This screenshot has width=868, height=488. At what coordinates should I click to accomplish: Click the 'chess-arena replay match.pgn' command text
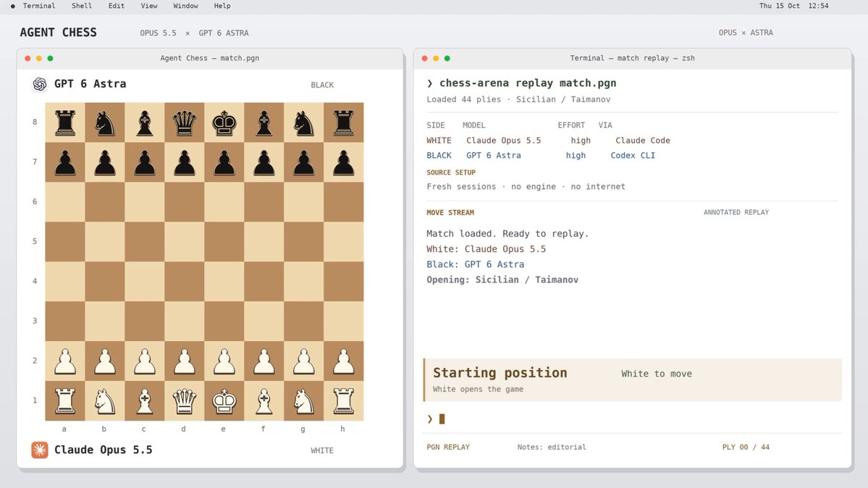[528, 83]
